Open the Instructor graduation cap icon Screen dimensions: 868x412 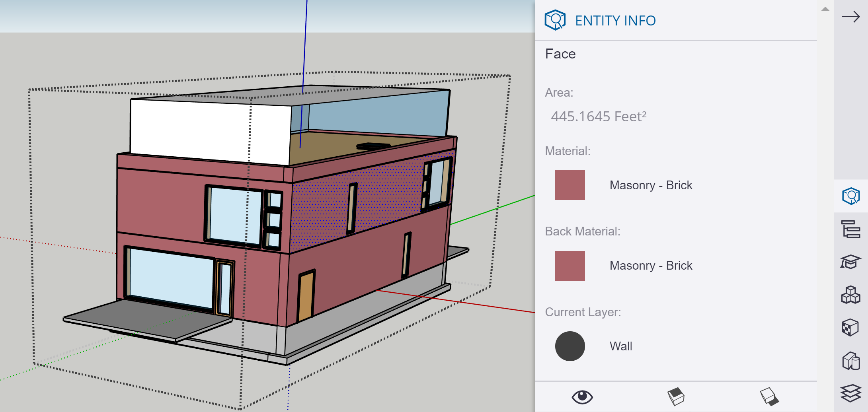point(850,262)
